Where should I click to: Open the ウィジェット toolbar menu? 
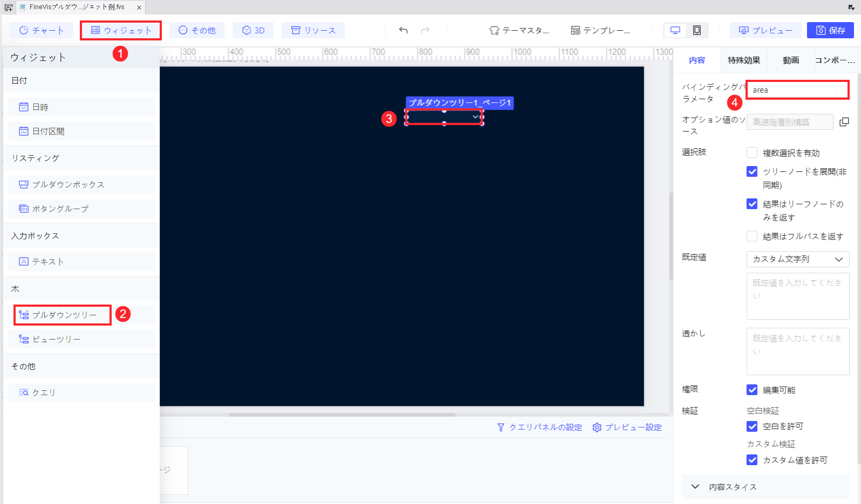click(121, 30)
